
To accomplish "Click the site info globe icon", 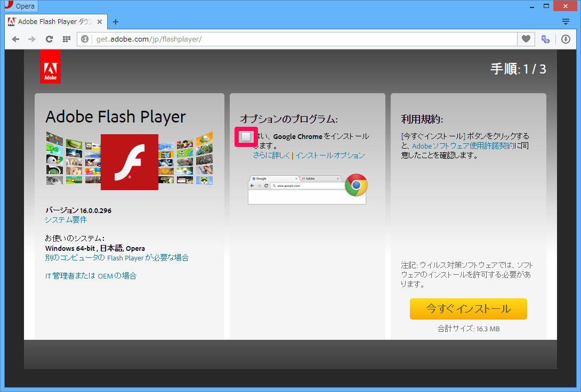I will tap(85, 39).
